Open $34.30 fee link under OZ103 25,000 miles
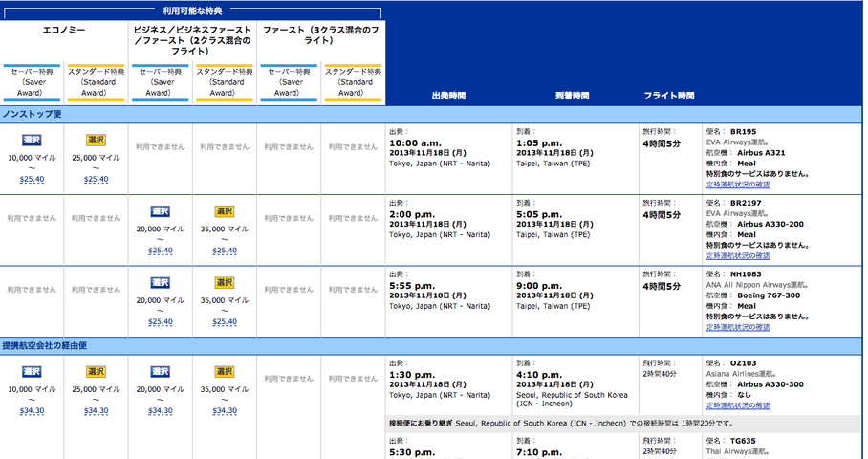Viewport: 868px width, 459px height. (x=96, y=411)
